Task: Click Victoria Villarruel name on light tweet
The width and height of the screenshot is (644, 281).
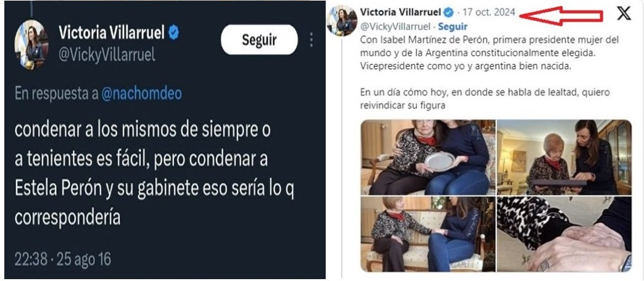Action: [400, 12]
